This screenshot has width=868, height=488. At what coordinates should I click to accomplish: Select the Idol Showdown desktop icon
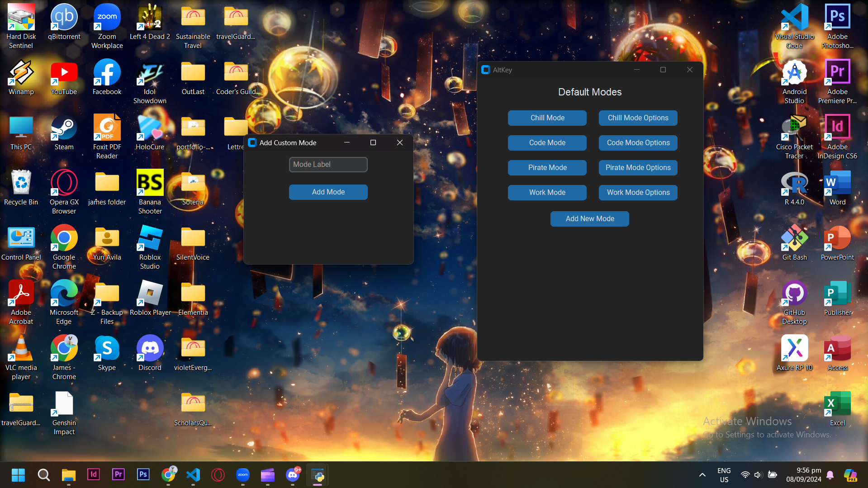pyautogui.click(x=150, y=81)
